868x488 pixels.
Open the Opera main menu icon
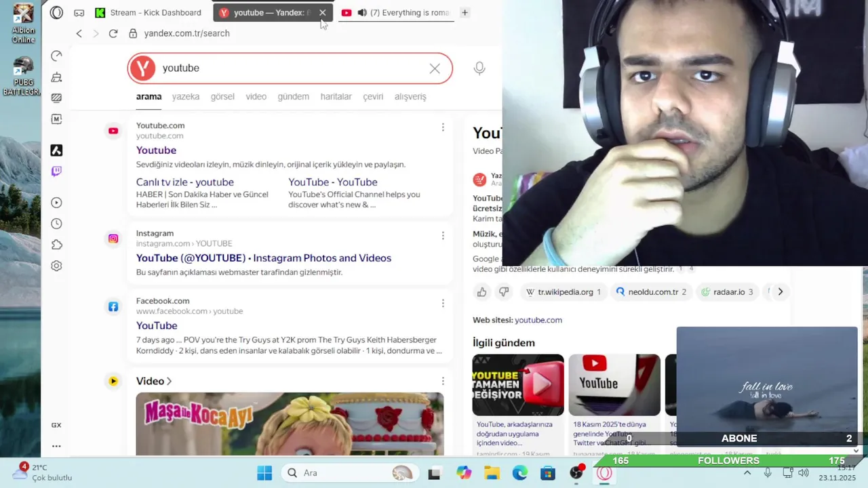click(57, 12)
